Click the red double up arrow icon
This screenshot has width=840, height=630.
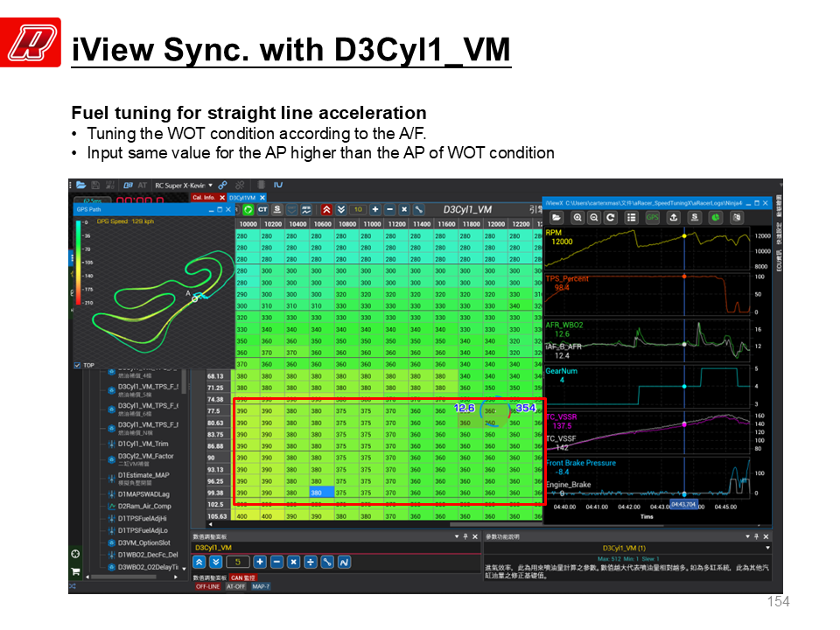click(326, 209)
